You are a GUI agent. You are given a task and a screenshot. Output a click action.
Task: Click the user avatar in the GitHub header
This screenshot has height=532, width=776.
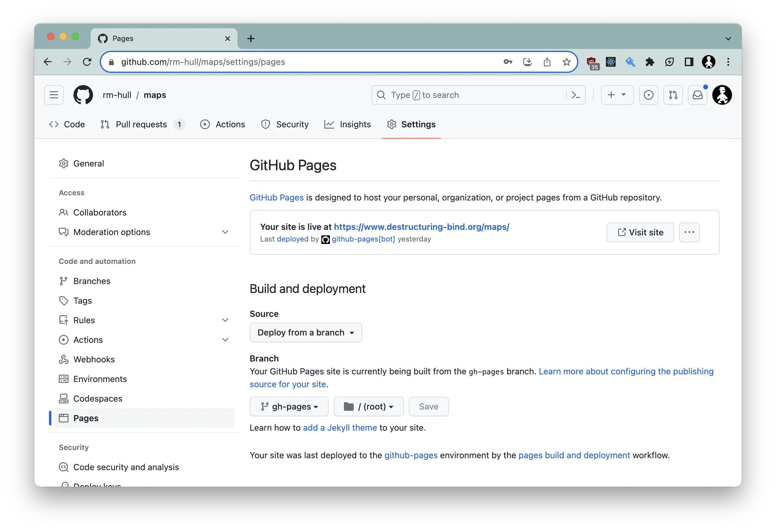tap(722, 95)
